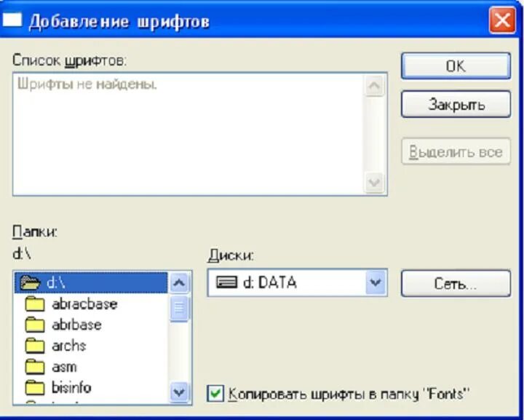Click the OK button
Viewport: 524px width, 420px height.
coord(456,66)
